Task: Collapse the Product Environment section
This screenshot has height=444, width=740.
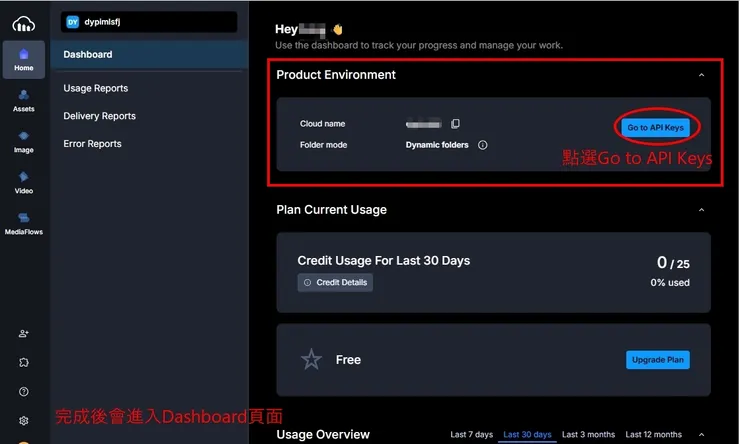Action: click(x=701, y=75)
